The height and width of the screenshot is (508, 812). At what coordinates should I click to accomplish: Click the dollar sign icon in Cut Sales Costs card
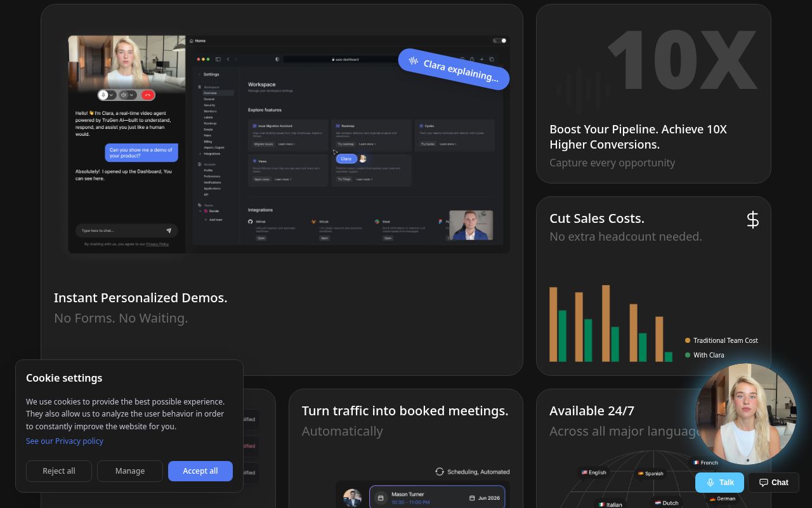tap(752, 220)
